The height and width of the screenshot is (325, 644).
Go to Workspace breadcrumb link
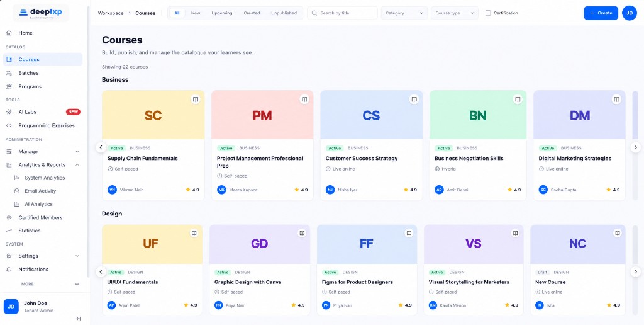pyautogui.click(x=111, y=13)
